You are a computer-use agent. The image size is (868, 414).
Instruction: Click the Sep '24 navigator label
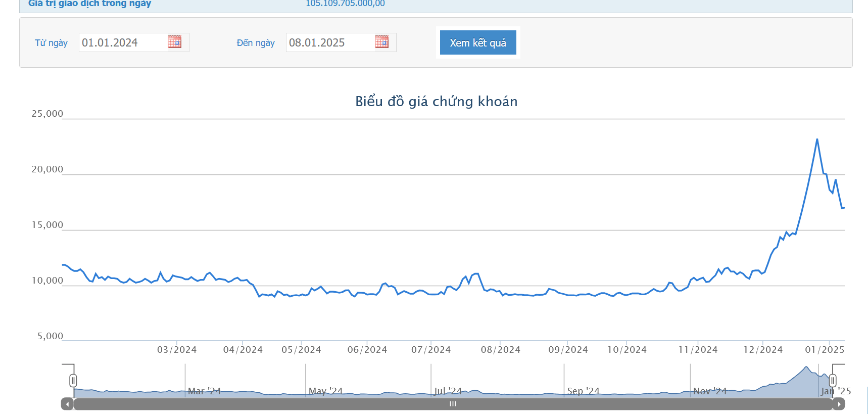[584, 391]
